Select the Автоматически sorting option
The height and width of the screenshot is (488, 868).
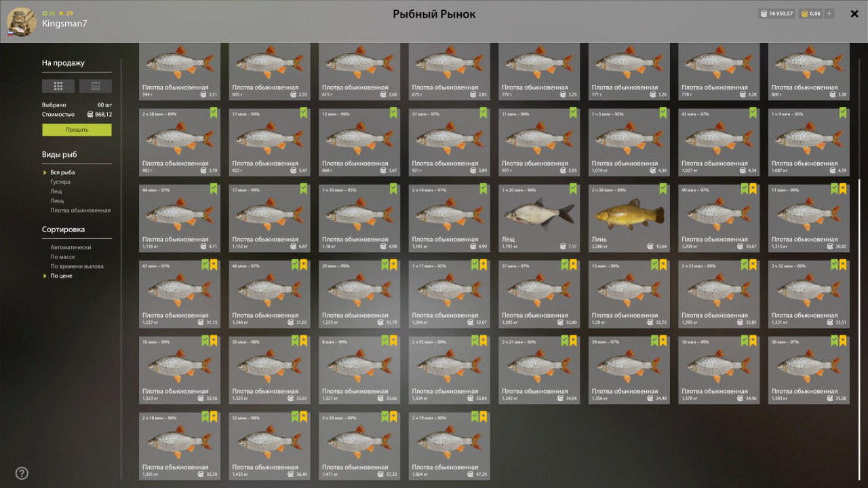click(x=71, y=247)
